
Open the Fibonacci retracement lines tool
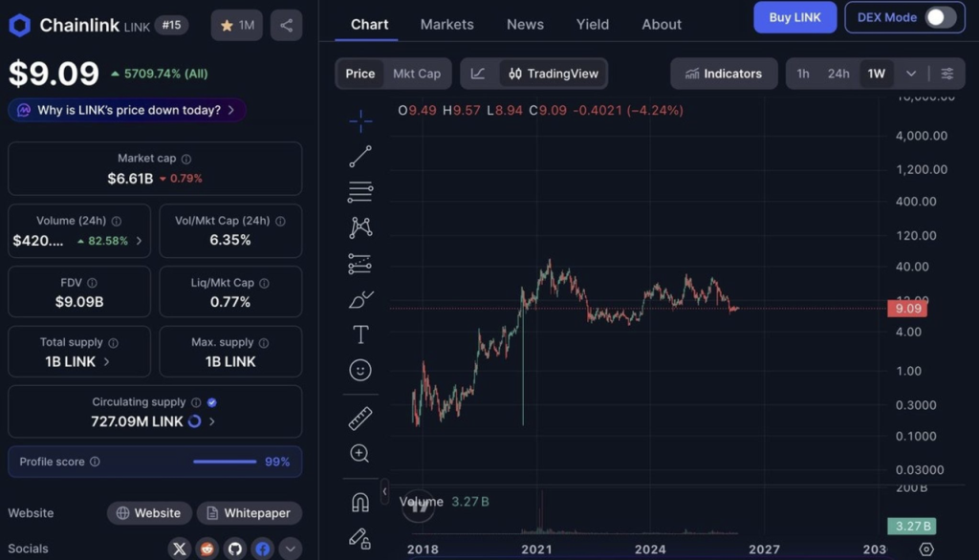(360, 192)
